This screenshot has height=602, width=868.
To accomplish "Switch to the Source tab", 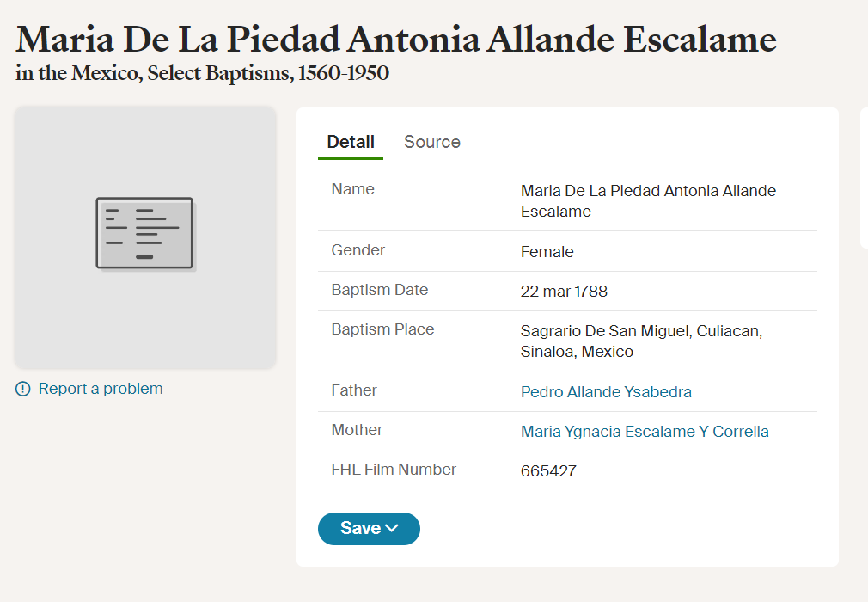I will 432,142.
